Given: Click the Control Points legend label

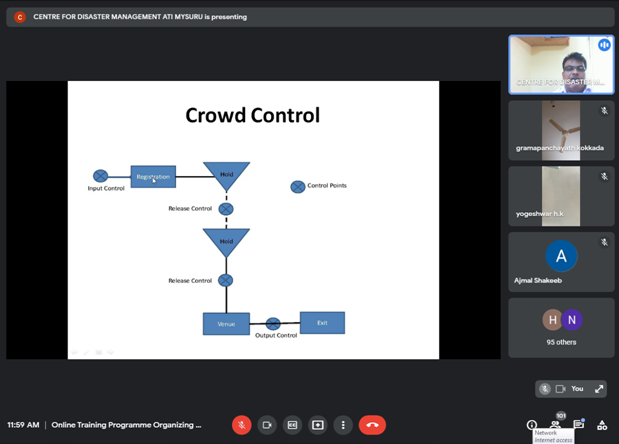Looking at the screenshot, I should 327,185.
